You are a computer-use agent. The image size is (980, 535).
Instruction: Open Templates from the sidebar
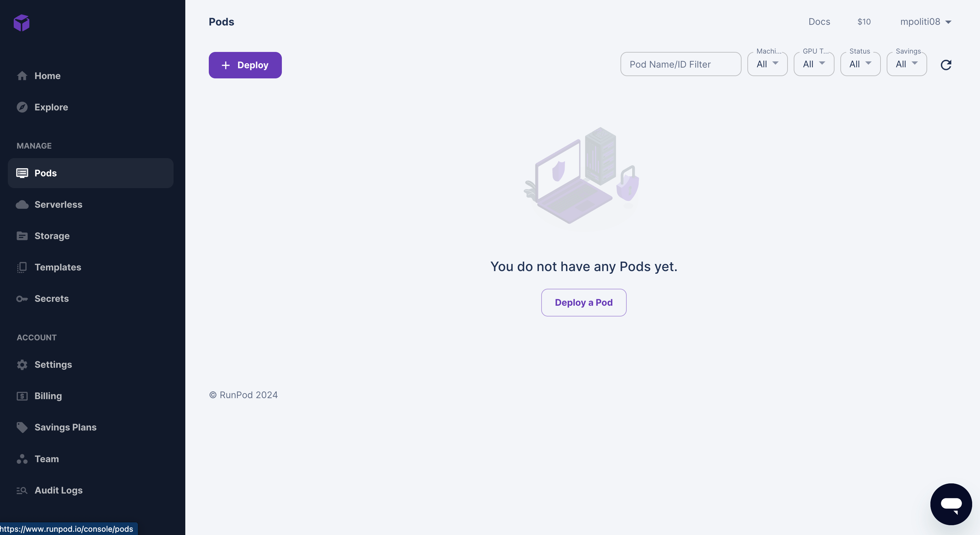57,267
